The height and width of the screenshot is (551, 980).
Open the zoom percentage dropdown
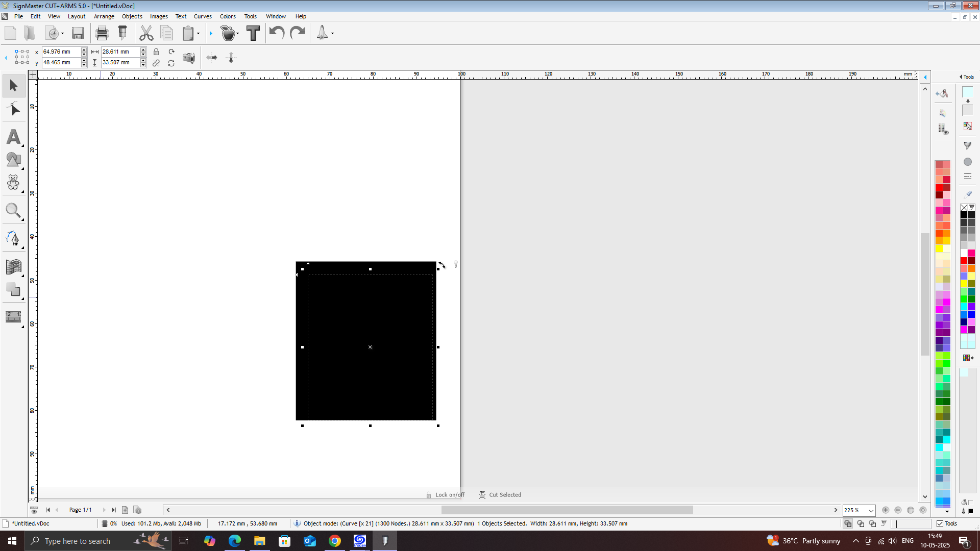coord(871,511)
